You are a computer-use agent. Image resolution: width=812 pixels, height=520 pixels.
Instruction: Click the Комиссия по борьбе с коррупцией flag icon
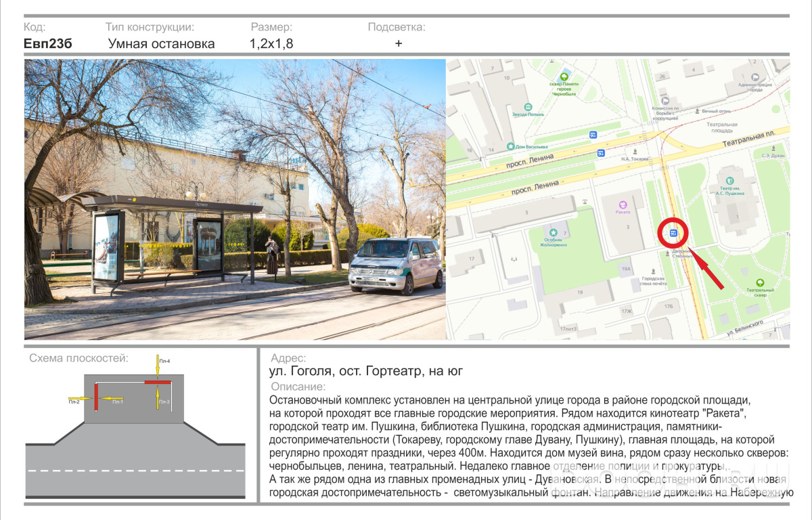point(665,102)
